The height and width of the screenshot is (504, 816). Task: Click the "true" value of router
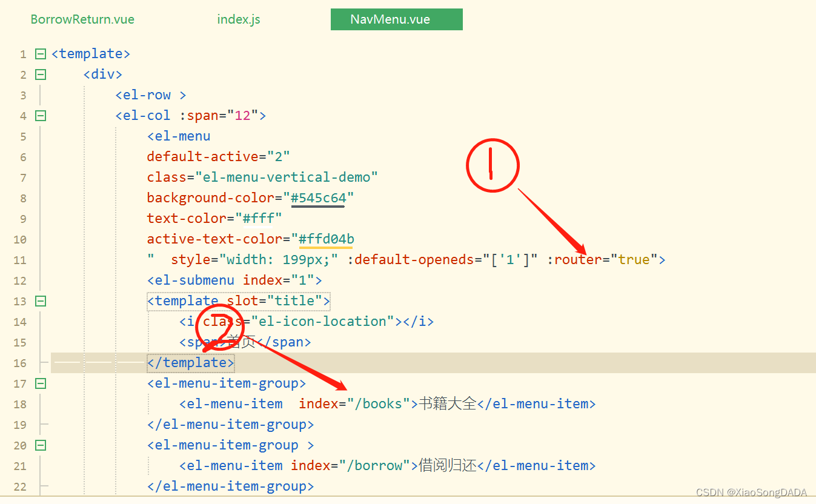tap(634, 260)
